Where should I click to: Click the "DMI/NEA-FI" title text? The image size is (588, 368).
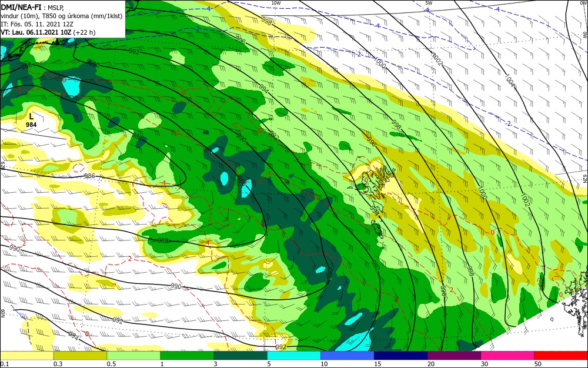[x=21, y=6]
